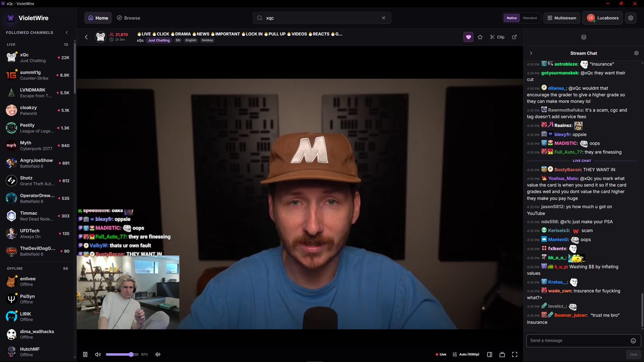This screenshot has width=644, height=362.
Task: Go back with the arrow beside the avatar
Action: pos(86,37)
